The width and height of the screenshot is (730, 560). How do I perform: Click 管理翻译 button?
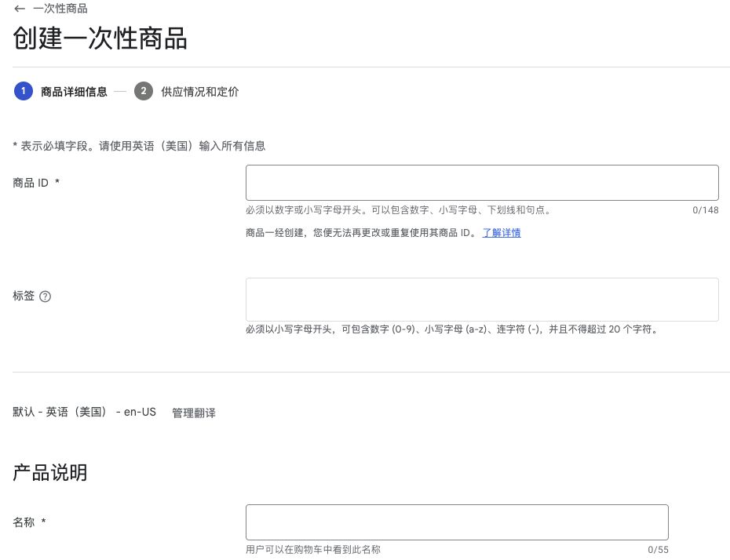click(x=194, y=413)
